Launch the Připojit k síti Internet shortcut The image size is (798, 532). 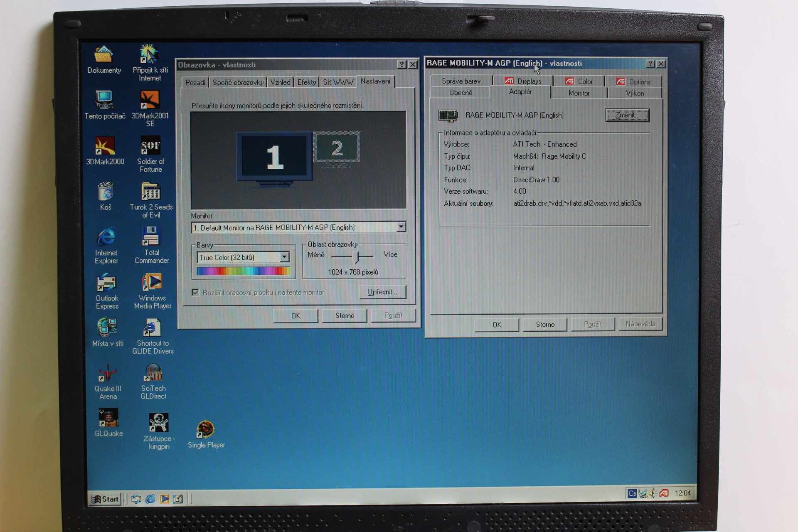pos(150,62)
